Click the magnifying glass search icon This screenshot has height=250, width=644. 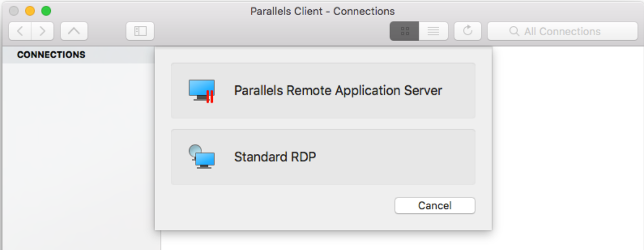click(x=514, y=31)
